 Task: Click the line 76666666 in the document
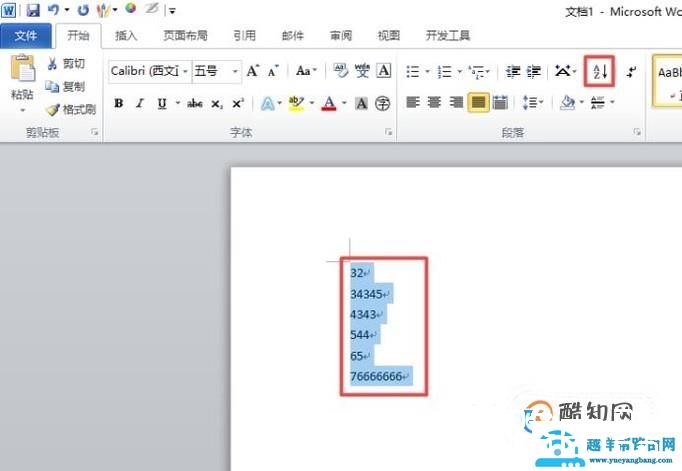tap(376, 376)
